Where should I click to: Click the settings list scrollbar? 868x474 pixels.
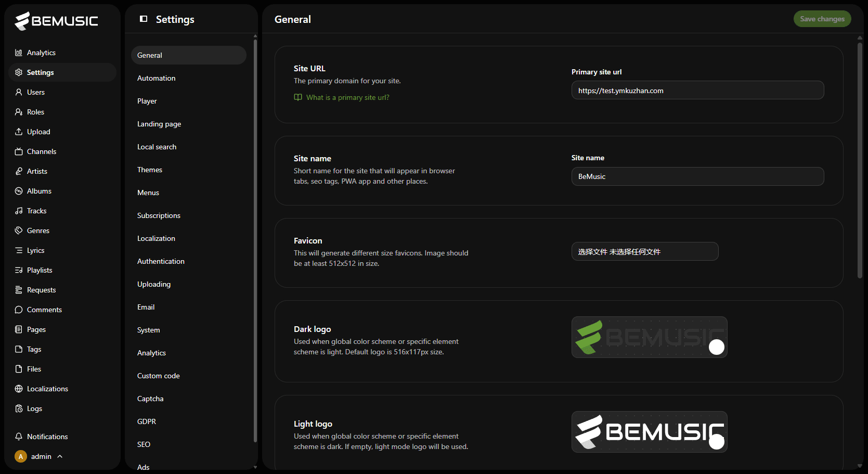tap(255, 240)
